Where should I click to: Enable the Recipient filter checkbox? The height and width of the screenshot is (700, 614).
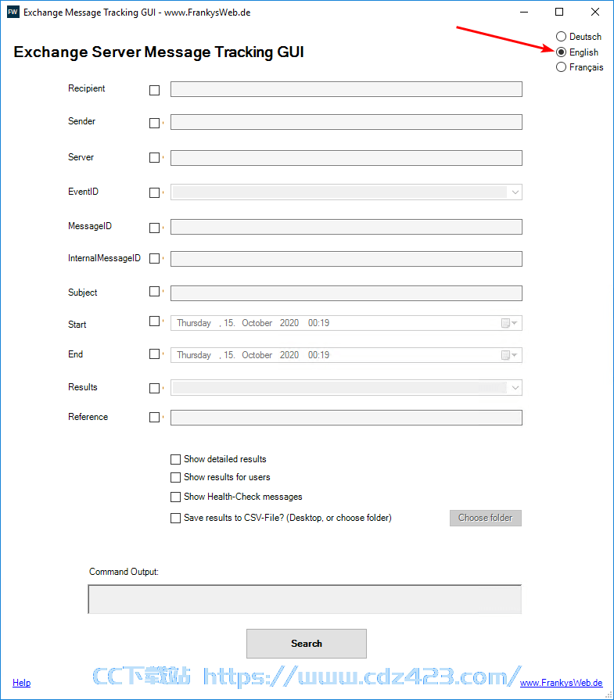(155, 90)
